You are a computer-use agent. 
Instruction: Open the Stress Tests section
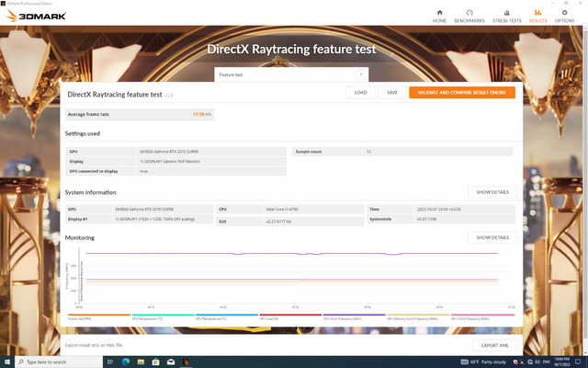[x=504, y=16]
